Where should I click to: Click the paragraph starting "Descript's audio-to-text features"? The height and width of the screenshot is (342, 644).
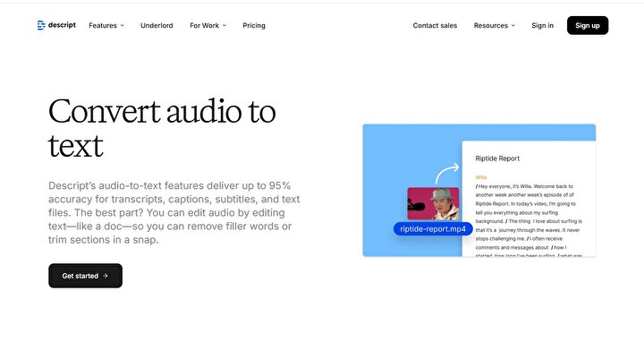(174, 212)
